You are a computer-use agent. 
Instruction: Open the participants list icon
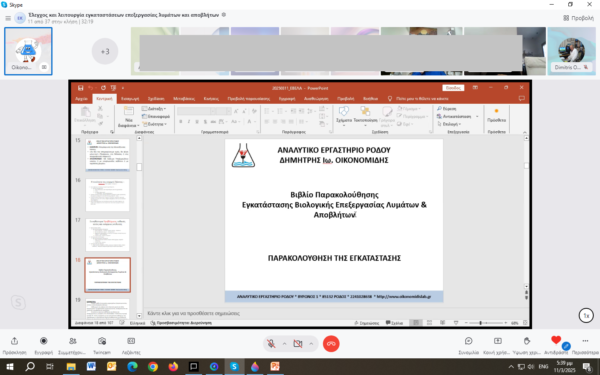72,341
